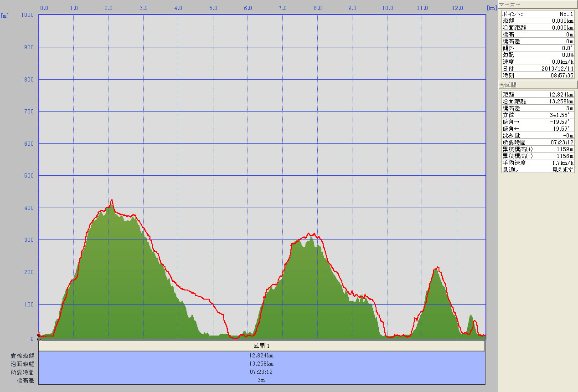Click the [m] unit label on the elevation axis
This screenshot has width=578, height=392.
point(5,15)
